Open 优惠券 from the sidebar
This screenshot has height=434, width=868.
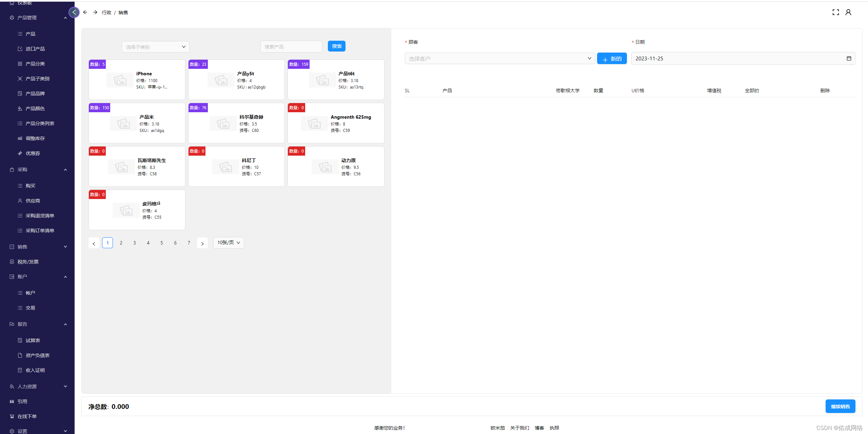[33, 153]
